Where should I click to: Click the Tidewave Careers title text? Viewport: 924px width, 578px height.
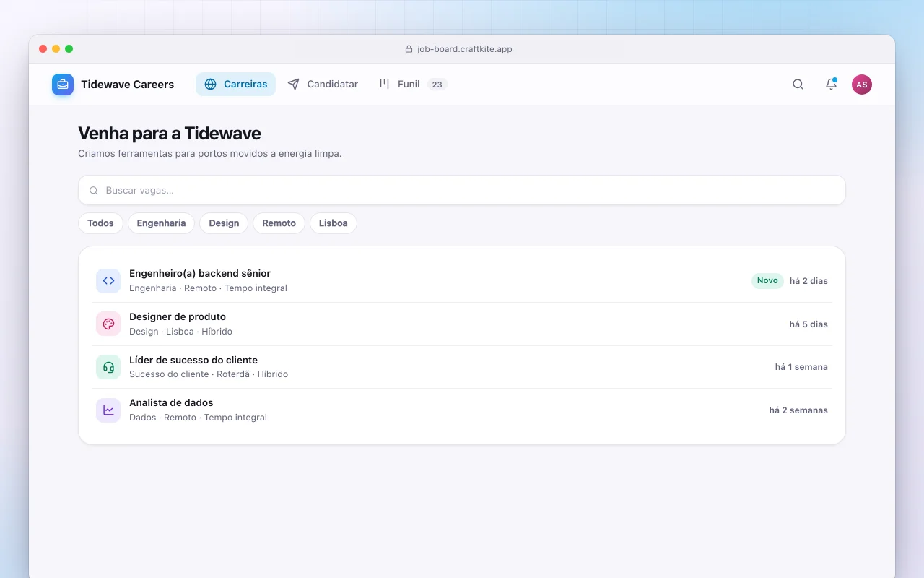tap(127, 85)
